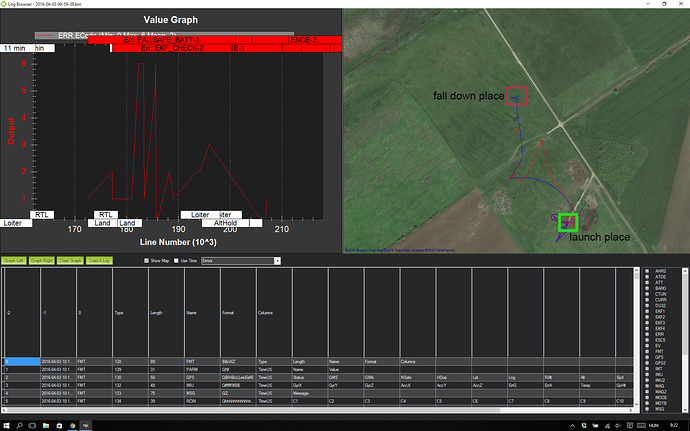
Task: Select the IMU row in the log table
Action: click(x=318, y=385)
